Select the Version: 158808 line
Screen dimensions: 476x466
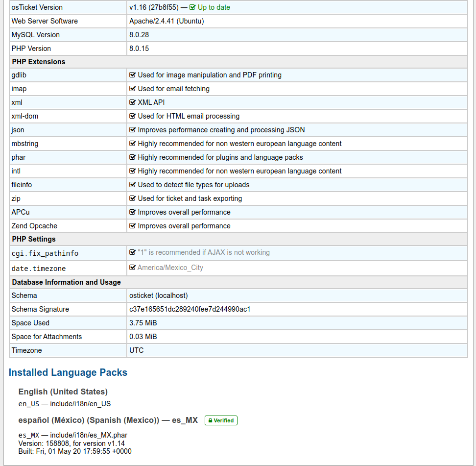[x=71, y=443]
